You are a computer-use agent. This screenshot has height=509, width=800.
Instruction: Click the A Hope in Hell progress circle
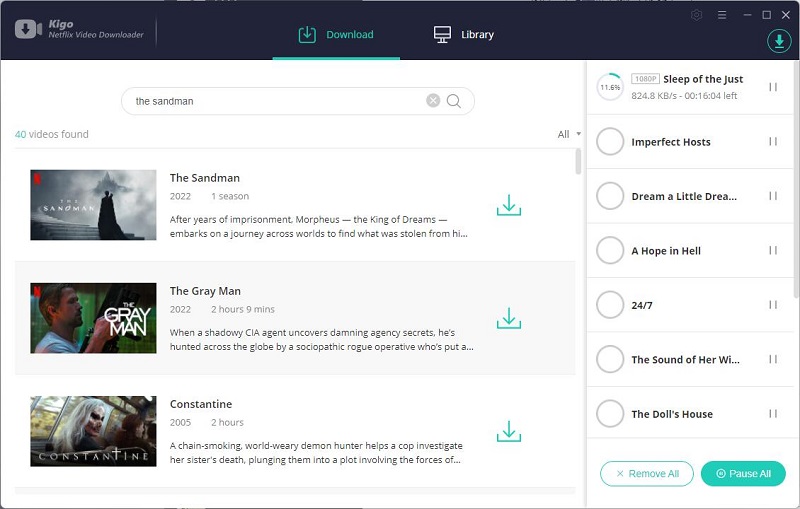point(610,250)
